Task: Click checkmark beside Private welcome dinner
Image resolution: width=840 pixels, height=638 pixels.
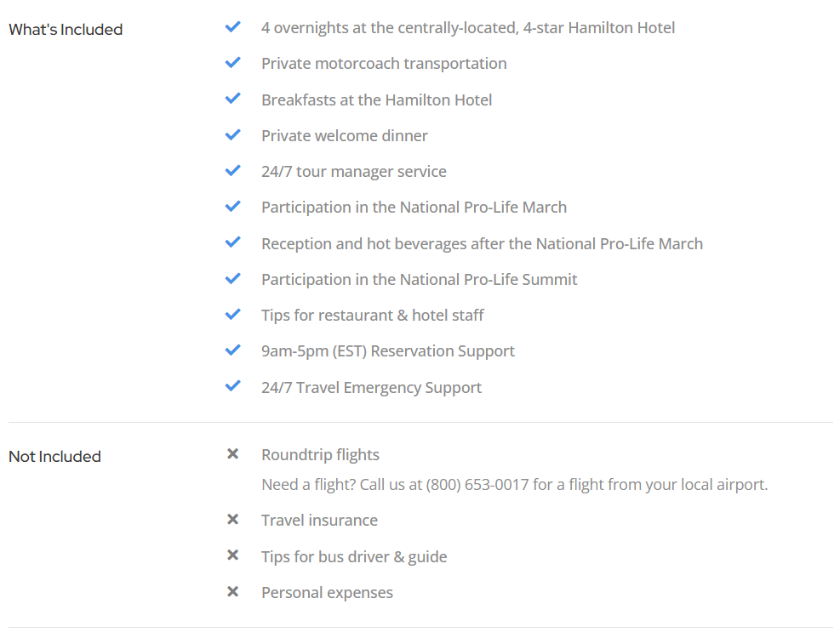Action: [232, 134]
